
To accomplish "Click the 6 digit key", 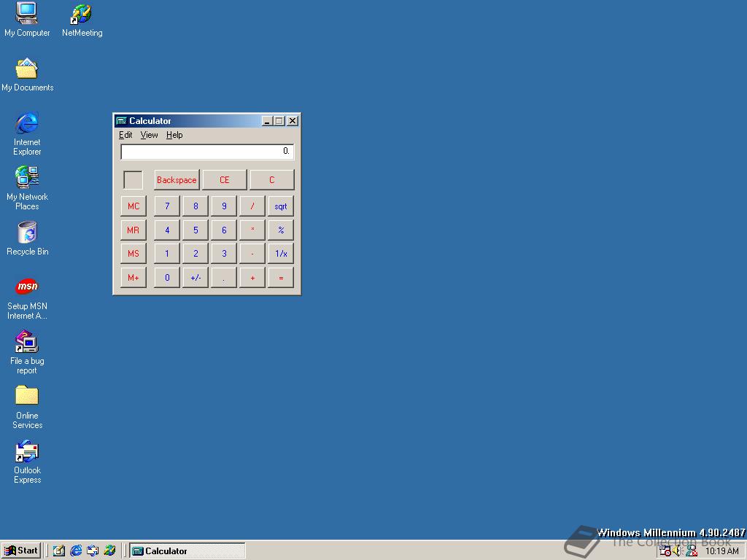I will [224, 230].
